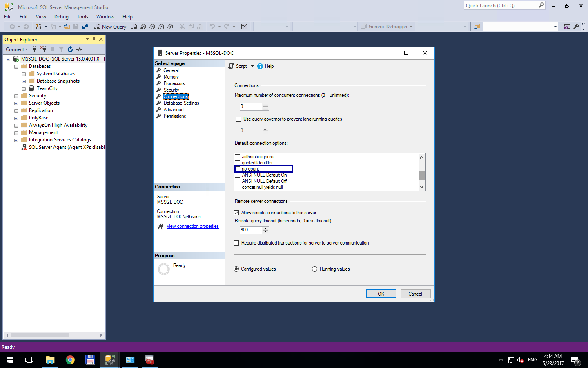Click the Quick Launch search icon
The height and width of the screenshot is (368, 588).
tap(541, 5)
